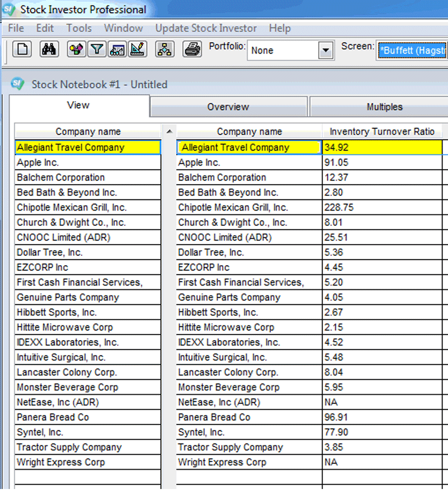Image resolution: width=448 pixels, height=490 pixels.
Task: Open the Window menu
Action: tap(124, 28)
